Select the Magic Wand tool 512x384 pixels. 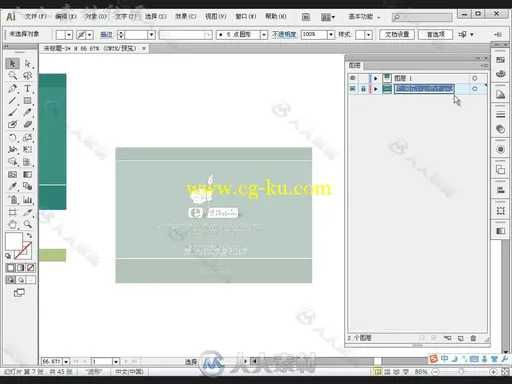point(12,76)
